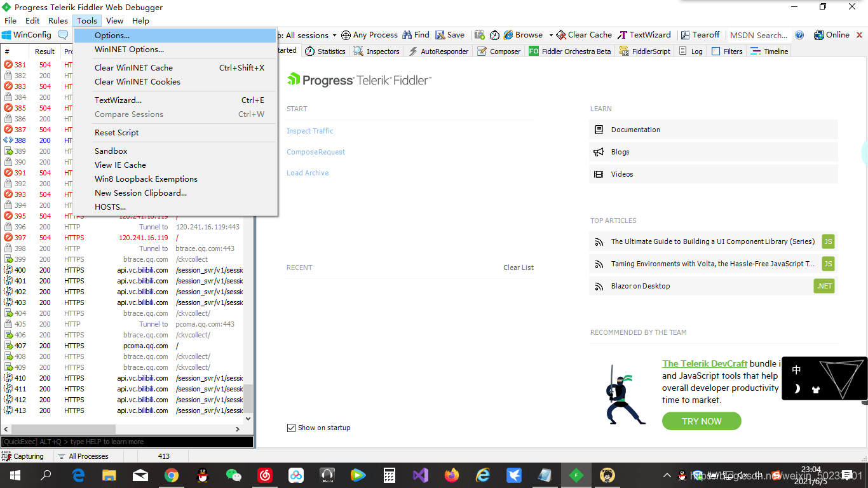Open TextWizard from the toolbar
The width and height of the screenshot is (868, 488).
(644, 35)
